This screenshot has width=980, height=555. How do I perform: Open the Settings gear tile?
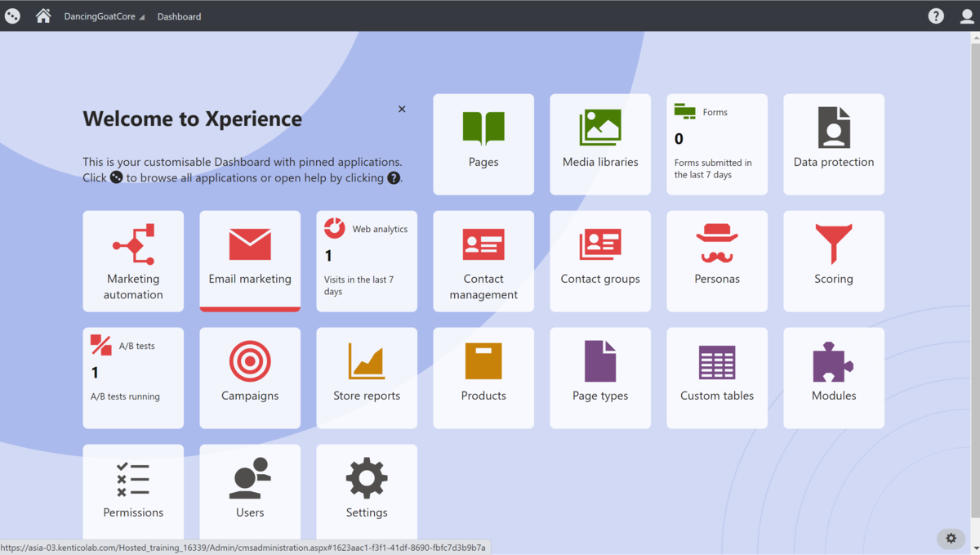point(367,493)
